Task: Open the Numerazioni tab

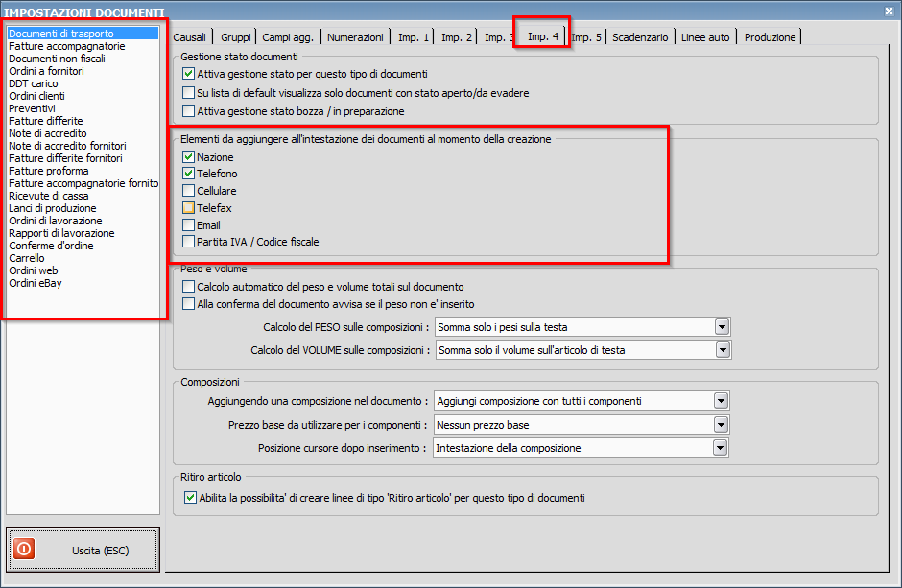Action: pos(355,37)
